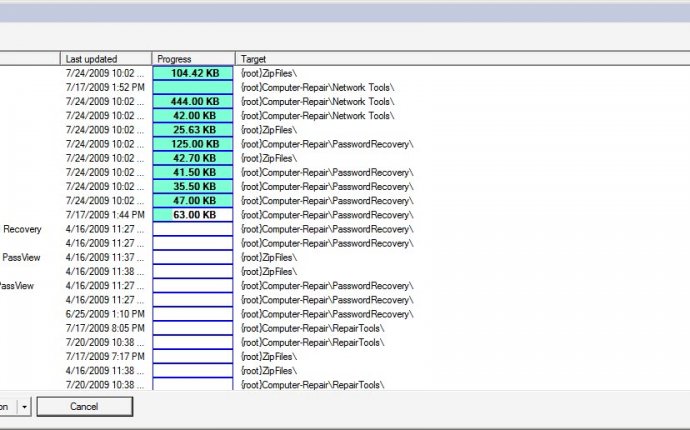This screenshot has width=690, height=430.
Task: Click the row updated 7/17/2009 8:05 PM
Action: click(106, 328)
